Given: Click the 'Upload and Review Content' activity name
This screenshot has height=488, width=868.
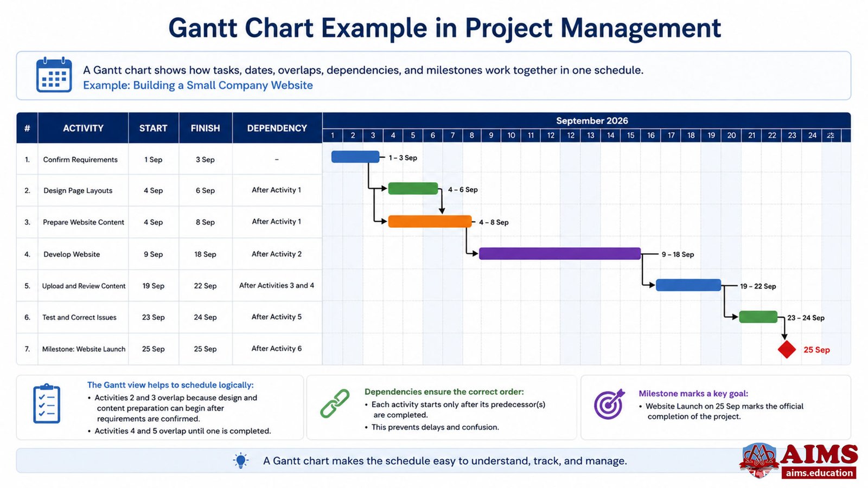Looking at the screenshot, I should pyautogui.click(x=84, y=286).
